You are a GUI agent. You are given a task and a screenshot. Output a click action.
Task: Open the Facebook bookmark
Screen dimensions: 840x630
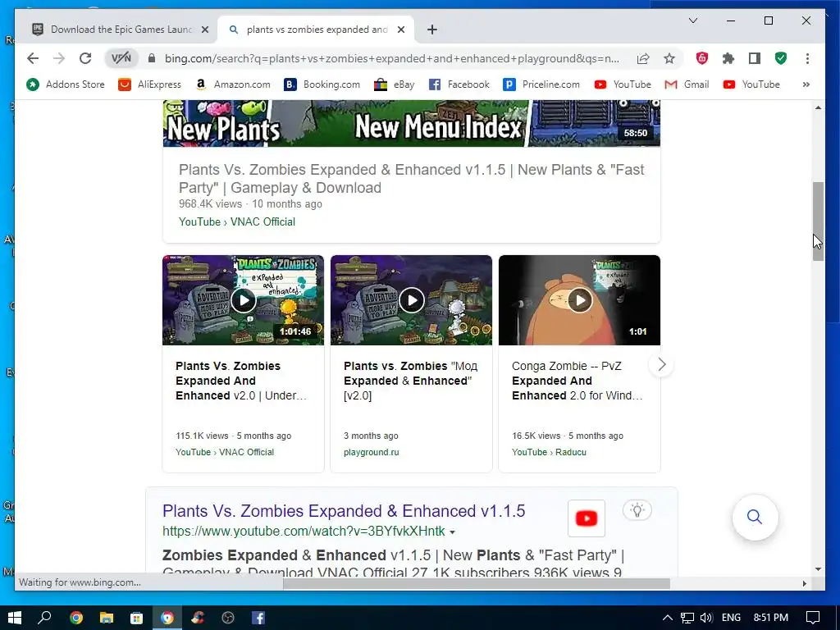[x=459, y=84]
